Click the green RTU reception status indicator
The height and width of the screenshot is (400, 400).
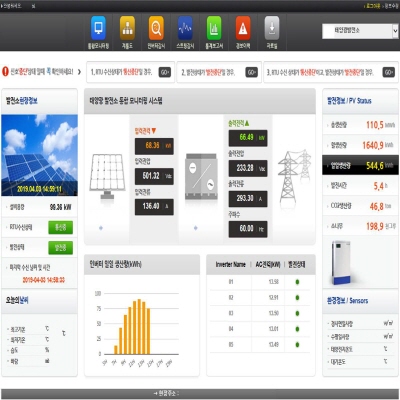[x=60, y=227]
